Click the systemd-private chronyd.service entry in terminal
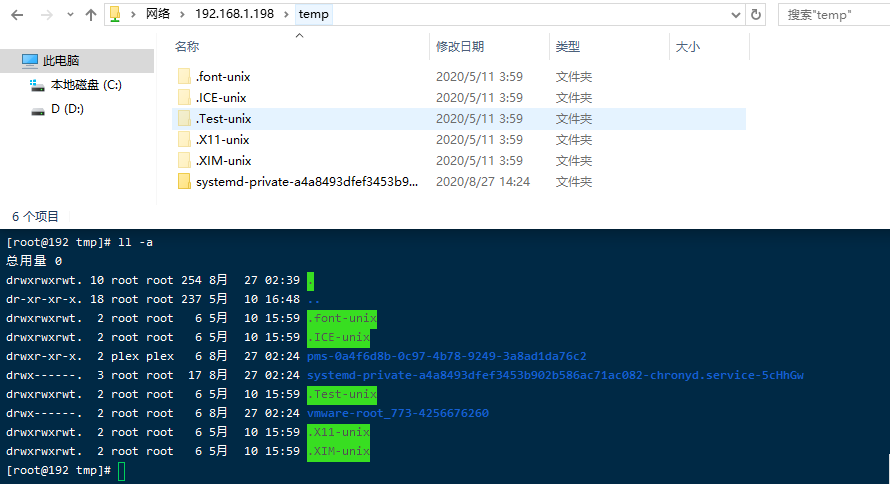 (x=555, y=375)
